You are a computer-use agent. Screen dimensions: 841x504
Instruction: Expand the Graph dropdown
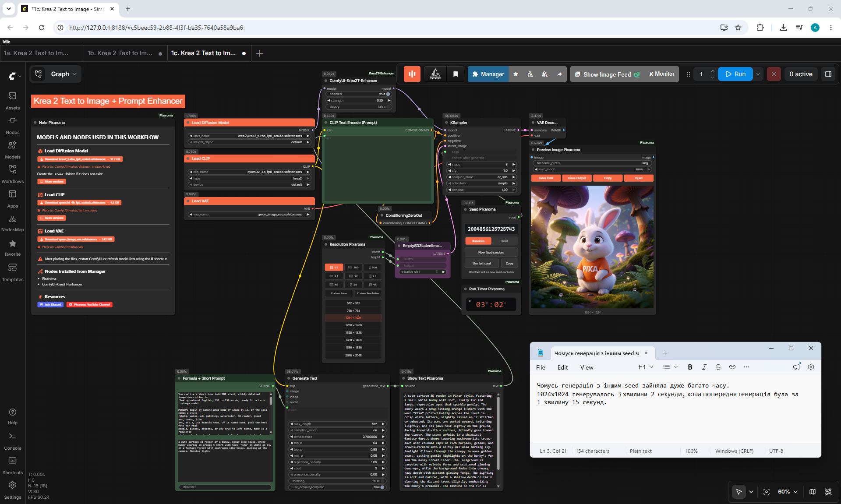pyautogui.click(x=64, y=74)
